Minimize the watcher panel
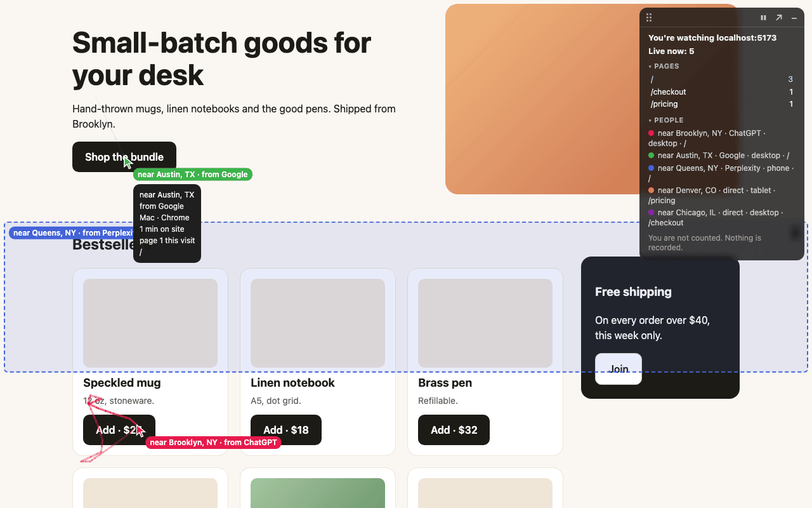The width and height of the screenshot is (812, 508). click(794, 18)
